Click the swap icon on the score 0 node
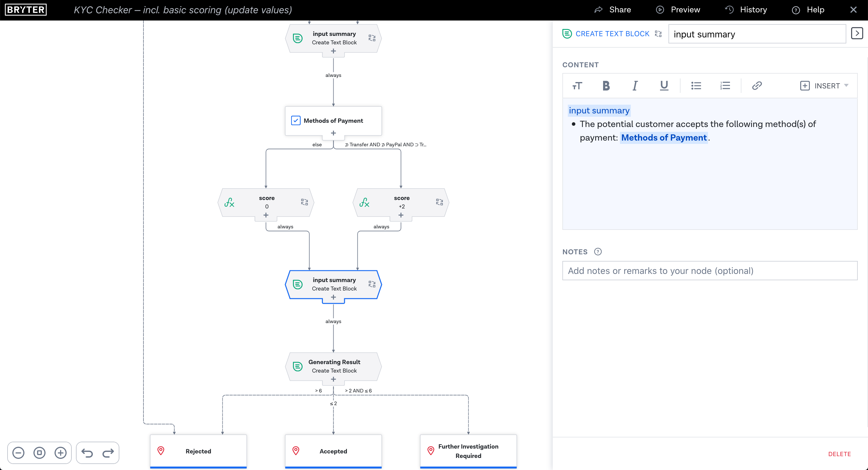 [x=304, y=202]
